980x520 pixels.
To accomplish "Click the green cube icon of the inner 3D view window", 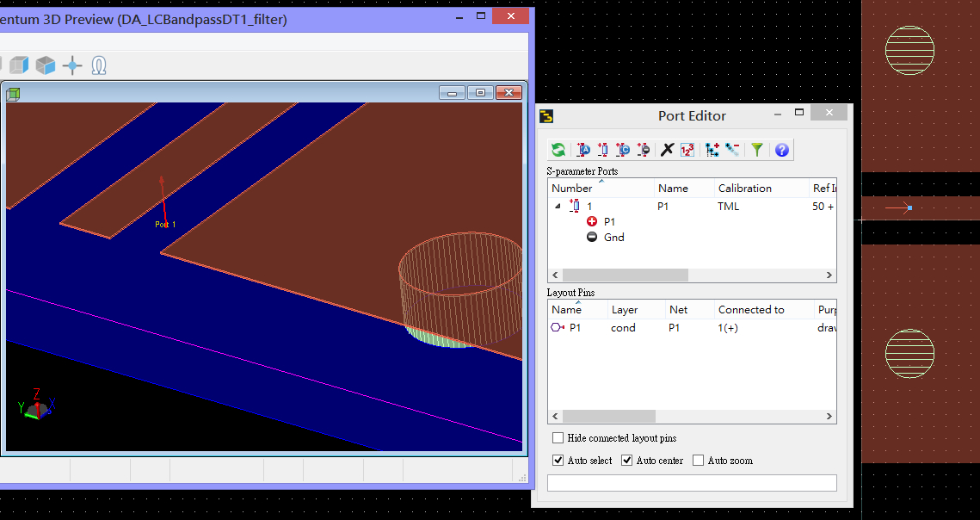I will 13,94.
